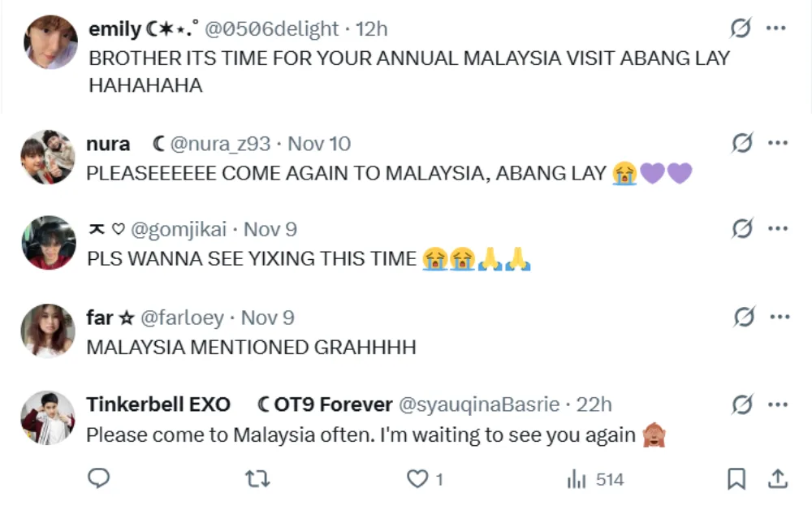Screen dimensions: 812x506
Task: Click Grok icon on gomjikai's tweet
Action: (742, 228)
